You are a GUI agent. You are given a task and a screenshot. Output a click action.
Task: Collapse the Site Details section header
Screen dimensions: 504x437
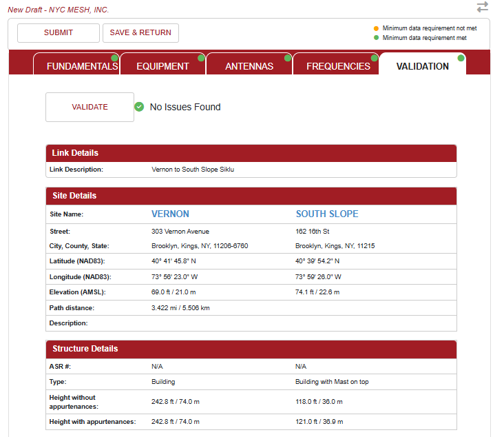point(251,196)
